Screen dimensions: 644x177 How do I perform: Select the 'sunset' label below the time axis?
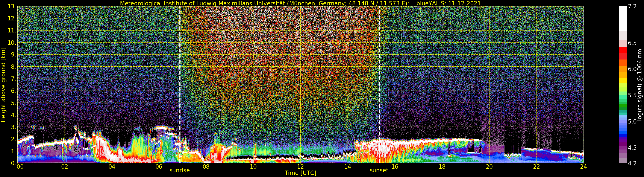tap(379, 171)
